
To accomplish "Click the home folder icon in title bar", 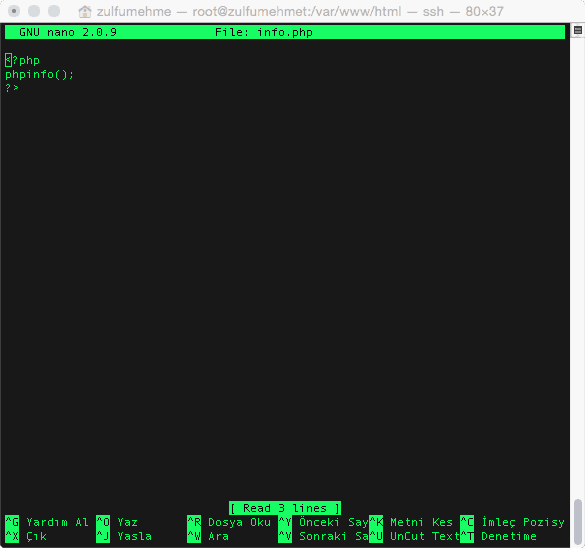I will pos(85,12).
